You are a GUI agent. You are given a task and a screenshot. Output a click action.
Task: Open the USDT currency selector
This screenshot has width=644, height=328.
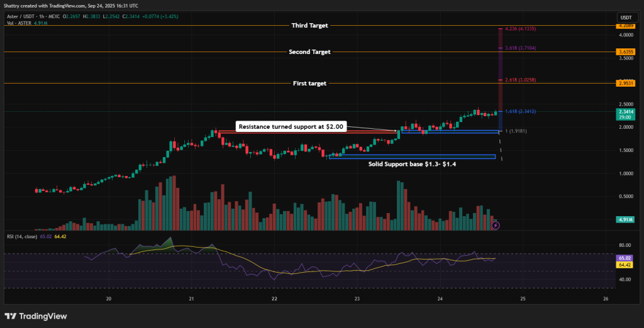pyautogui.click(x=626, y=17)
